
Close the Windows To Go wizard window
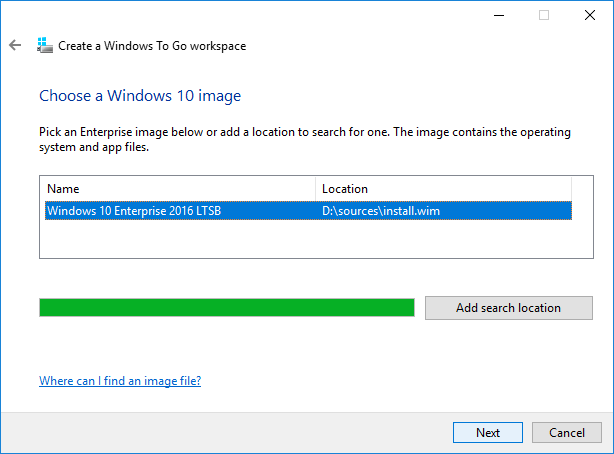click(590, 15)
